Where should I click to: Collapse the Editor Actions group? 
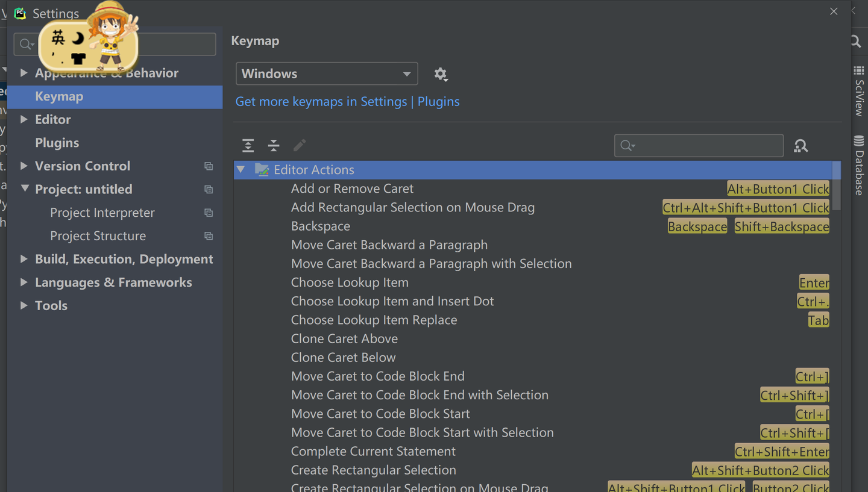tap(241, 170)
